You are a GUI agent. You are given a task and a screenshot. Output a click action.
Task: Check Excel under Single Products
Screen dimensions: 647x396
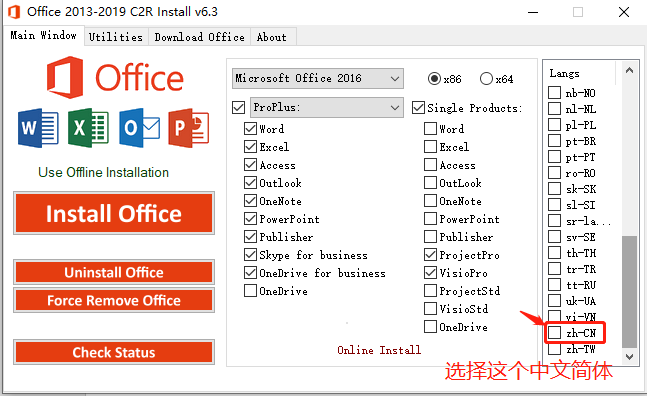[430, 147]
